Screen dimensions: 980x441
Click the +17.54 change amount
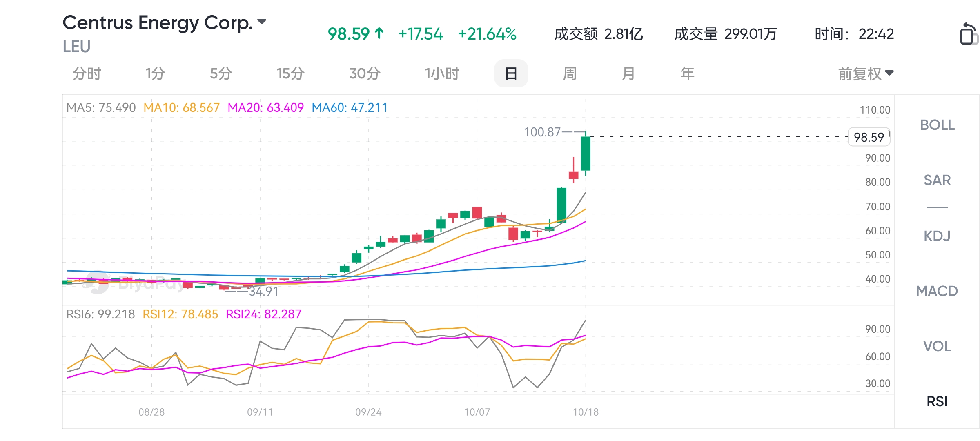(x=421, y=34)
